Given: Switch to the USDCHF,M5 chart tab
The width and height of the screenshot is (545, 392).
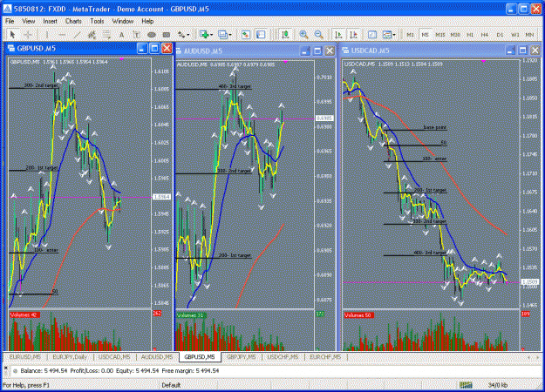Looking at the screenshot, I should (283, 357).
